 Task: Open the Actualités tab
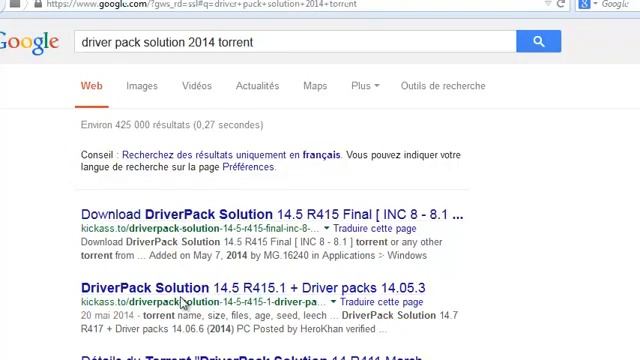click(x=258, y=86)
